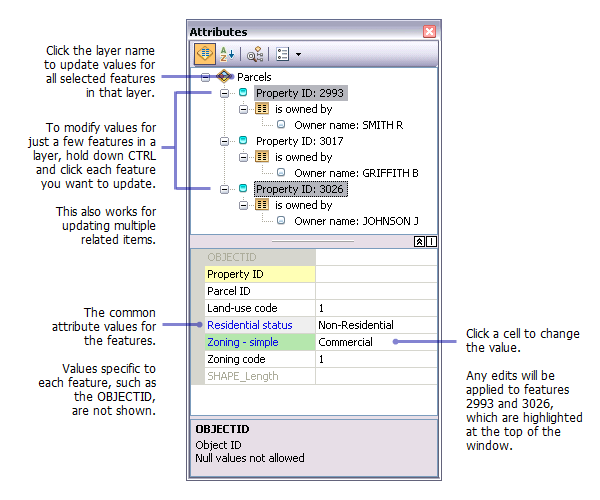Click the vertical split pane button
This screenshot has width=600, height=500.
point(431,241)
